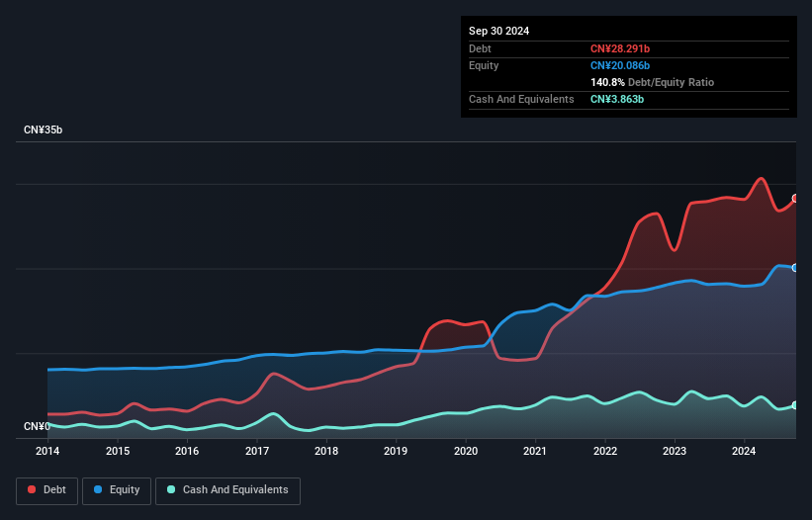Image resolution: width=812 pixels, height=520 pixels.
Task: Click the CN¥0 y-axis label
Action: pos(37,426)
